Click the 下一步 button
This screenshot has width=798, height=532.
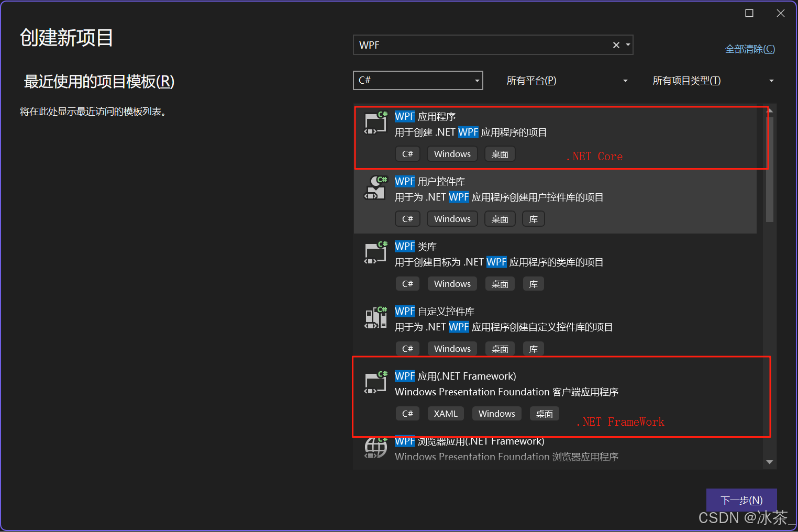coord(741,500)
